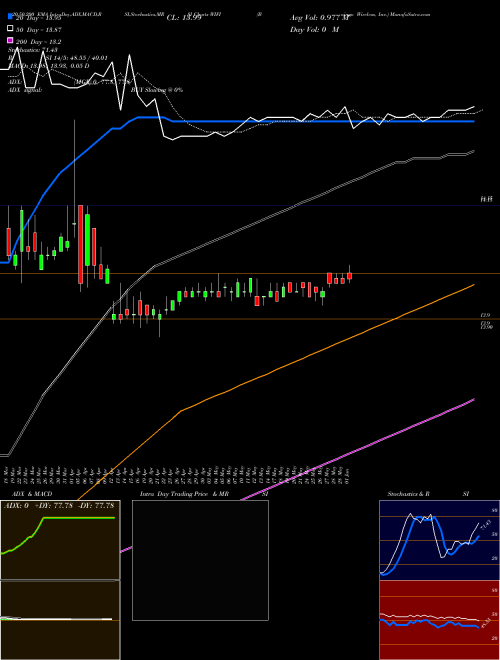Screen dimensions: 500x660
Task: Click the 'CL: 13.99' closing price text
Action: tap(184, 18)
